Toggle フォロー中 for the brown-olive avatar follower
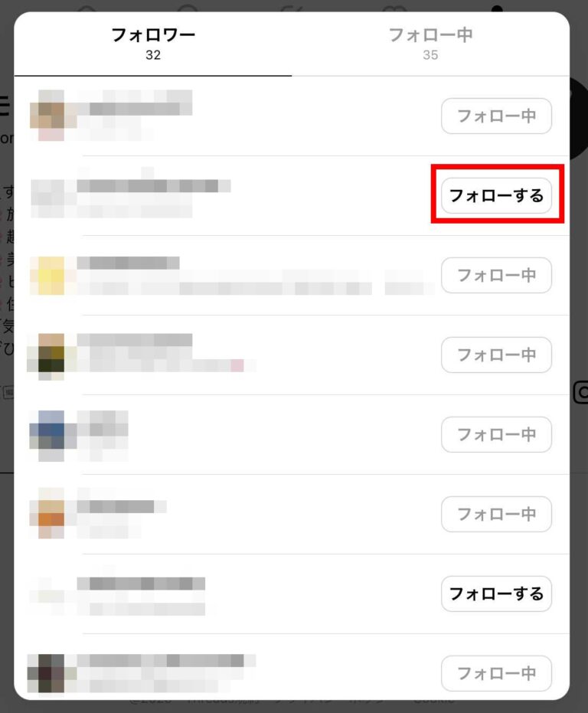The image size is (588, 713). pyautogui.click(x=496, y=355)
